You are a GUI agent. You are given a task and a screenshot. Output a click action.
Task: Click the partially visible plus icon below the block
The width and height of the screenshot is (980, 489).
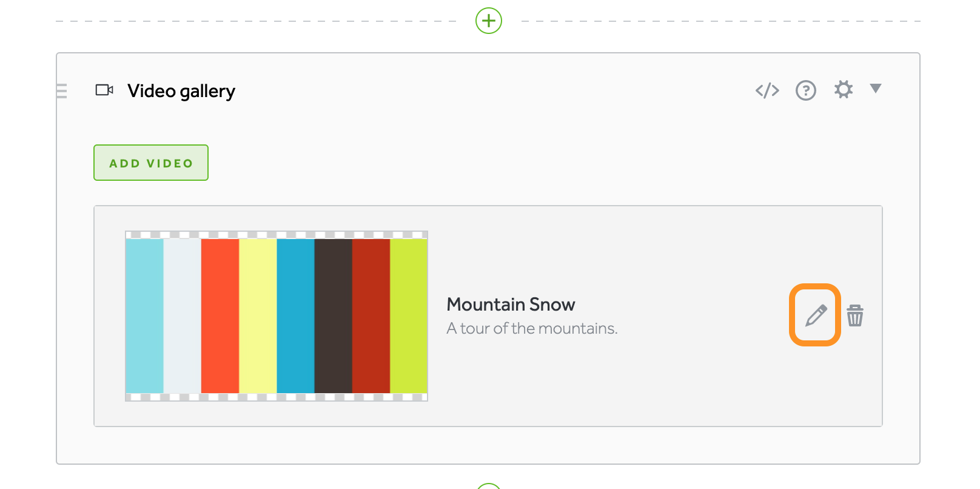(x=489, y=486)
